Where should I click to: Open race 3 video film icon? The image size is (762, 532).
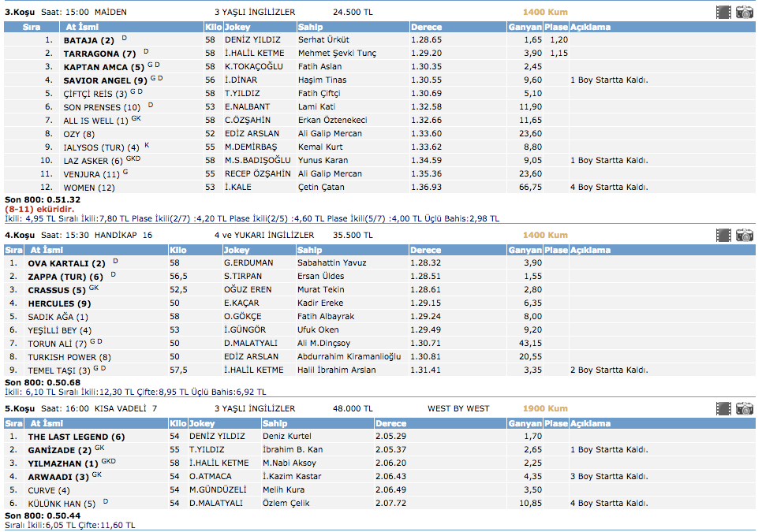(x=723, y=12)
